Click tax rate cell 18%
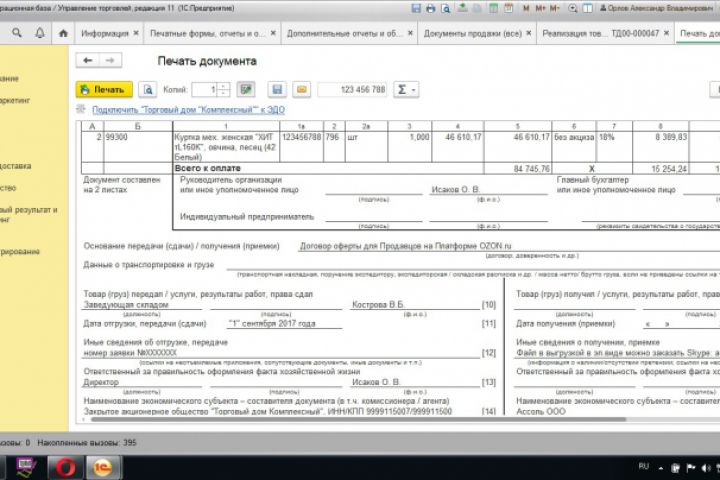720x480 pixels. [x=614, y=147]
